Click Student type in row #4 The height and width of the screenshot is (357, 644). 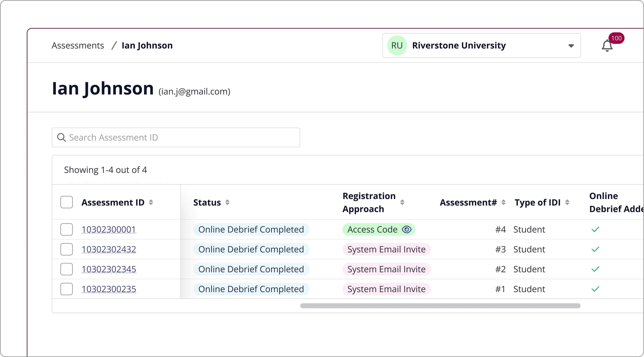(529, 229)
